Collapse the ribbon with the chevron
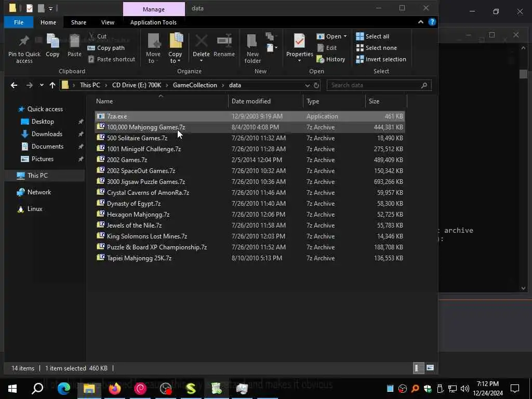 [421, 22]
